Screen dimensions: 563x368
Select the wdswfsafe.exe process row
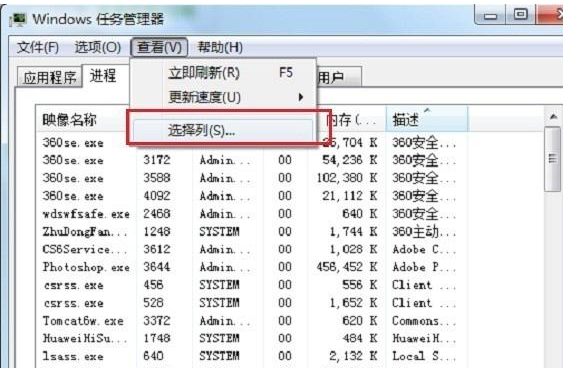coord(249,214)
